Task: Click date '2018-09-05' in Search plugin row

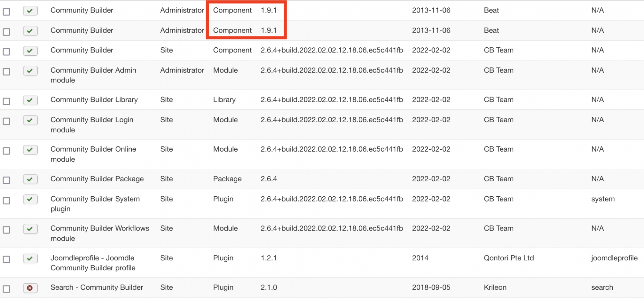Action: click(x=431, y=287)
